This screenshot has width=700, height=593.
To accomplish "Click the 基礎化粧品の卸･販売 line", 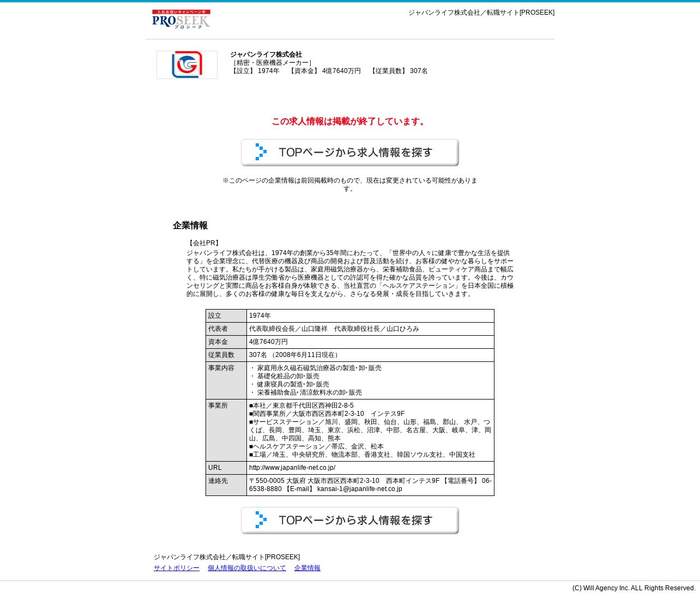I will (x=285, y=377).
